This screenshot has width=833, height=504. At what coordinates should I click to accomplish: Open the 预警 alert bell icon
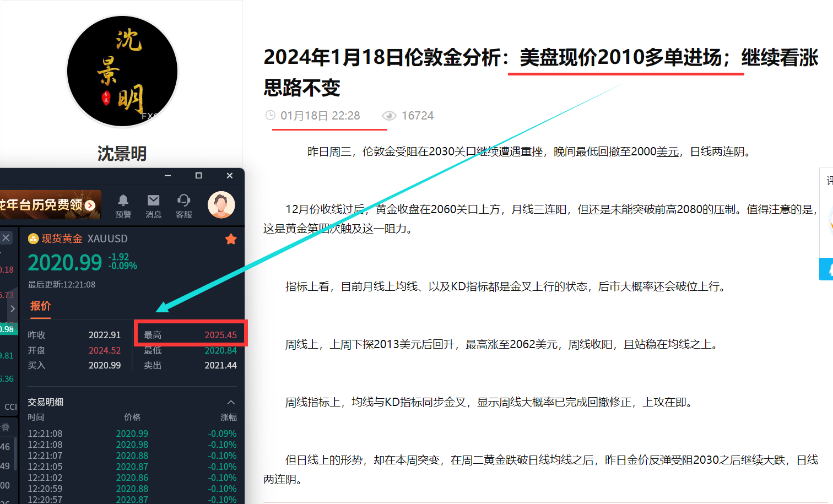tap(123, 200)
